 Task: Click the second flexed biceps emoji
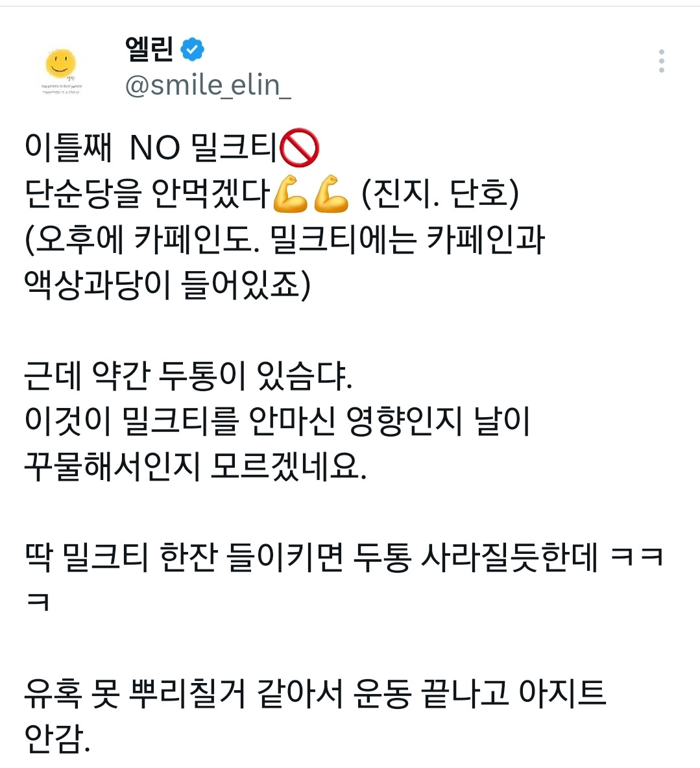click(x=331, y=193)
